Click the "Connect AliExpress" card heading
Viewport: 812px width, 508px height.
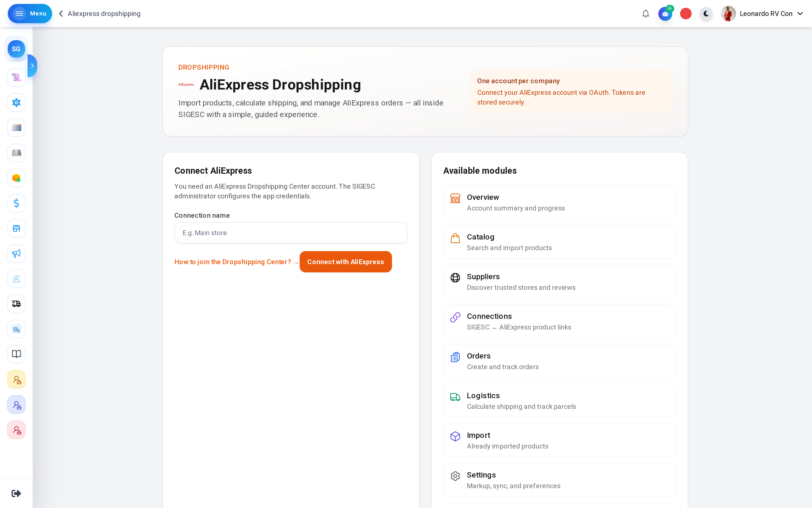213,171
